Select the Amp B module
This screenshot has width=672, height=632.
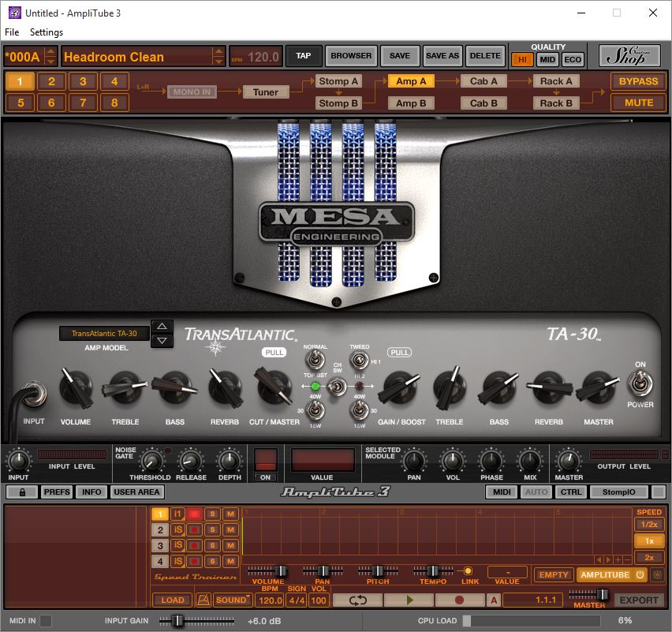tap(411, 103)
